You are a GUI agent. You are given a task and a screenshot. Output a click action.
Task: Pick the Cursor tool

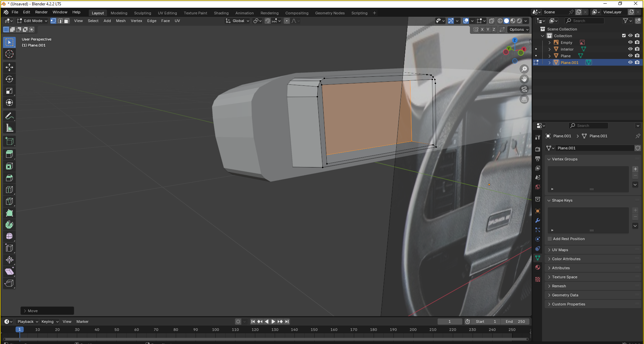click(x=9, y=54)
